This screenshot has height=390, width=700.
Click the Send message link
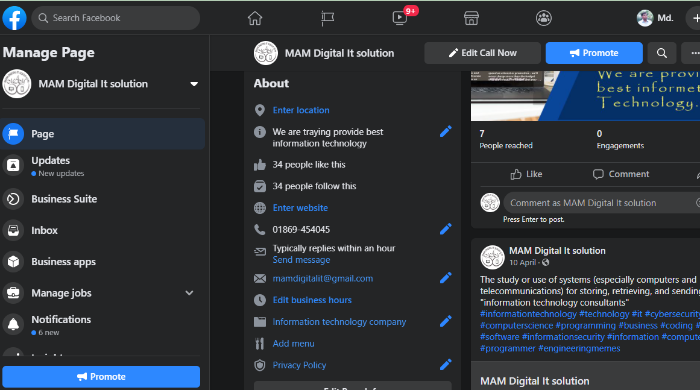(301, 260)
